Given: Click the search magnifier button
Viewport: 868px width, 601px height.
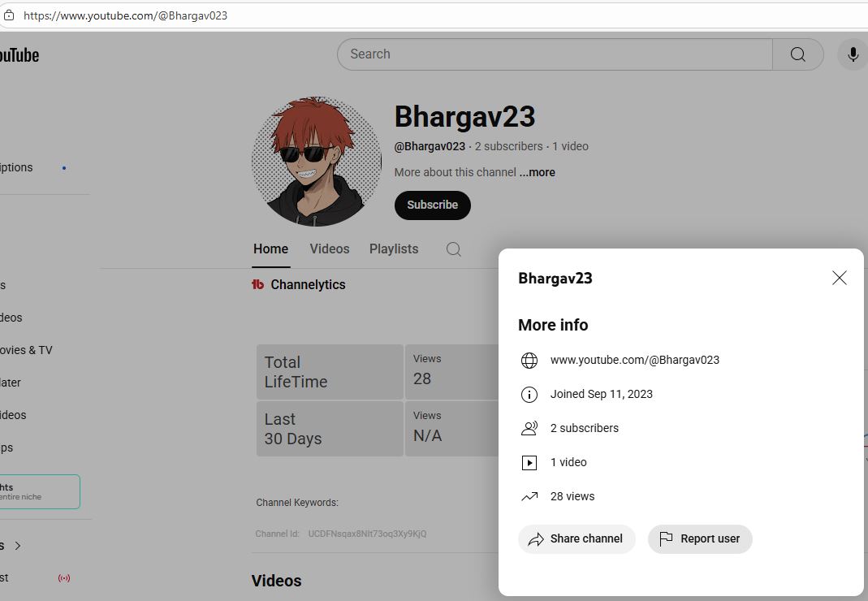Looking at the screenshot, I should tap(797, 54).
